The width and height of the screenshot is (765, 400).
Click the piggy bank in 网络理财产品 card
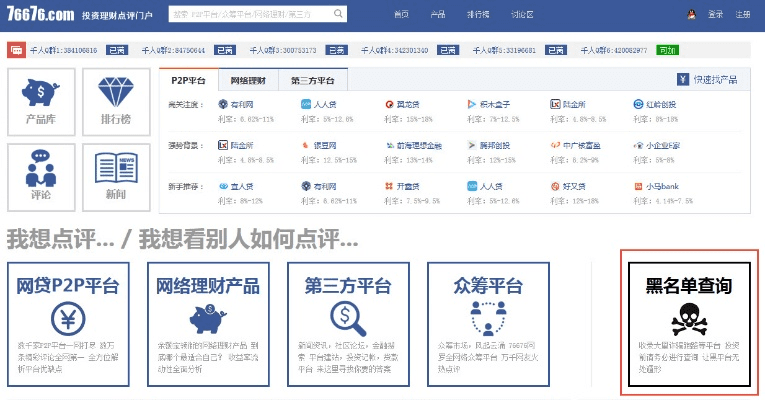tap(207, 320)
